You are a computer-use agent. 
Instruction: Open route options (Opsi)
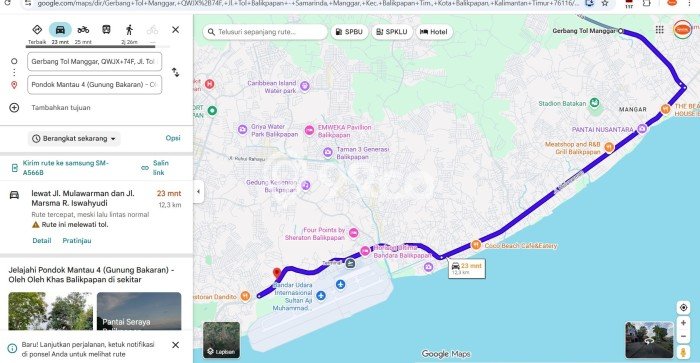coord(173,138)
